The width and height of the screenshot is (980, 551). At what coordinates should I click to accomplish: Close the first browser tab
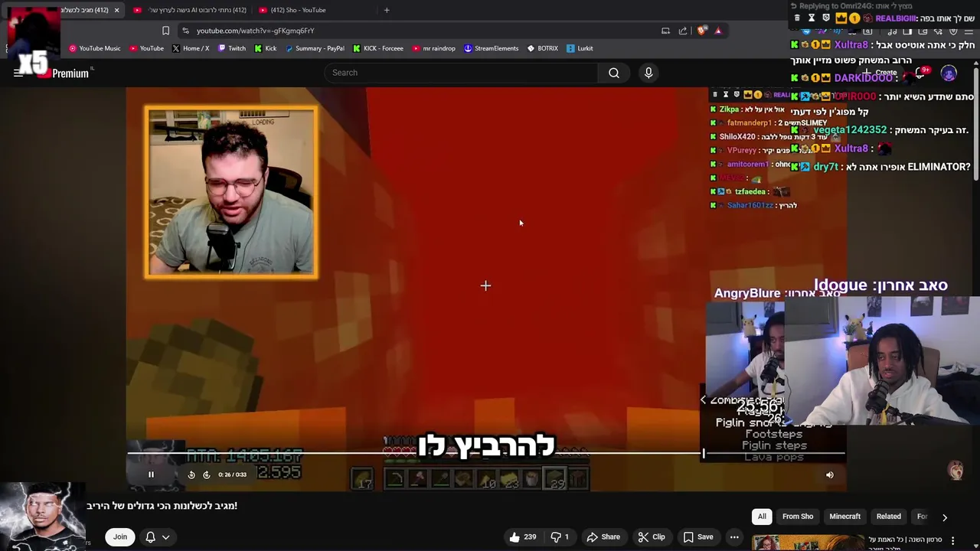pyautogui.click(x=116, y=10)
